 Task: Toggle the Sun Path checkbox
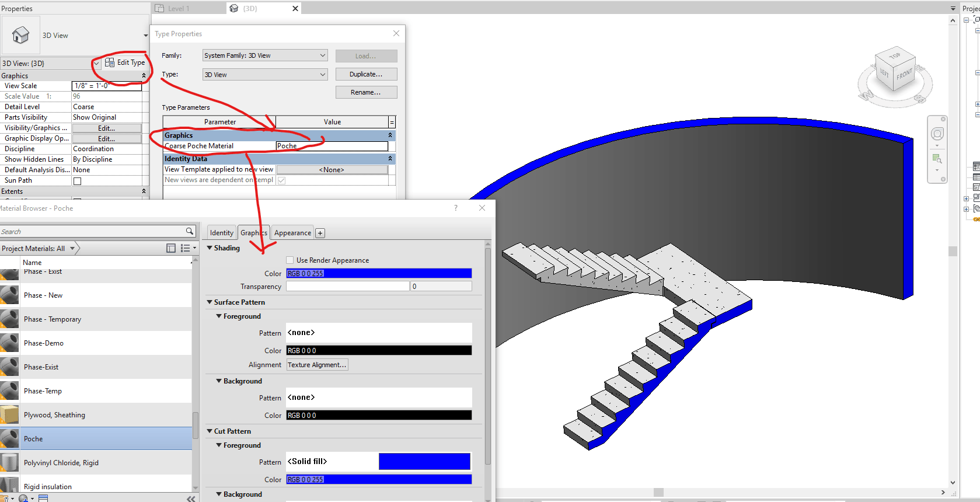click(x=77, y=181)
